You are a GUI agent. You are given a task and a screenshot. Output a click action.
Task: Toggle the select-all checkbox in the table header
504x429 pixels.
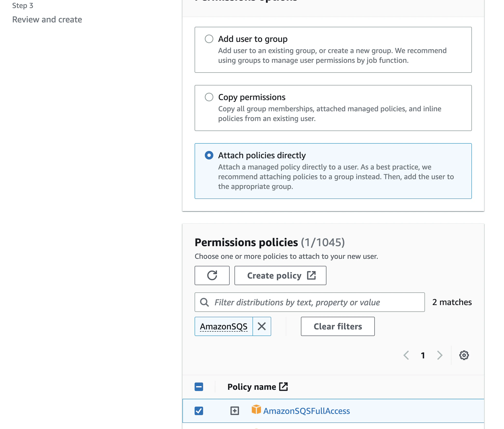(x=198, y=386)
